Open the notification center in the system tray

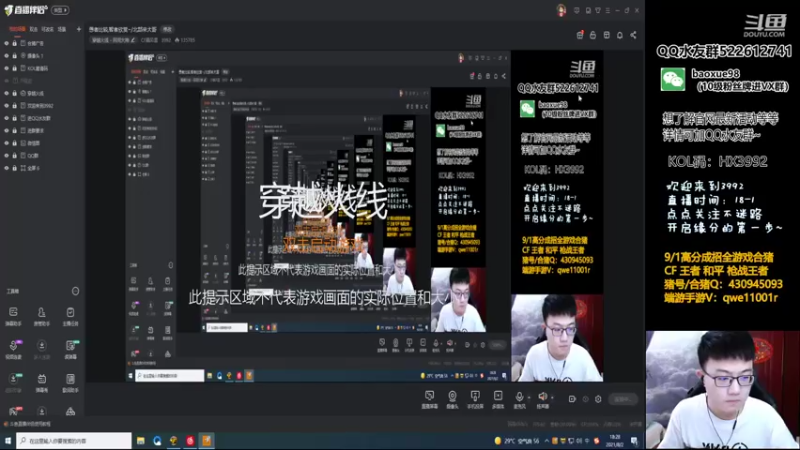(634, 441)
